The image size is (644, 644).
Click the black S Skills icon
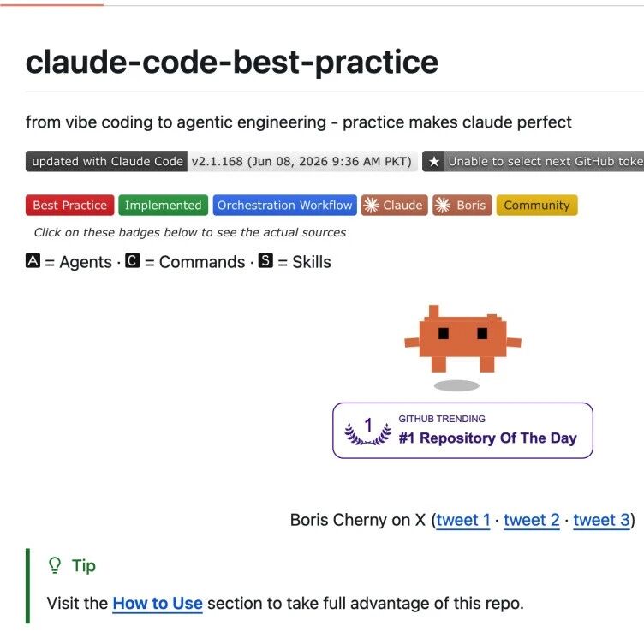click(x=265, y=261)
